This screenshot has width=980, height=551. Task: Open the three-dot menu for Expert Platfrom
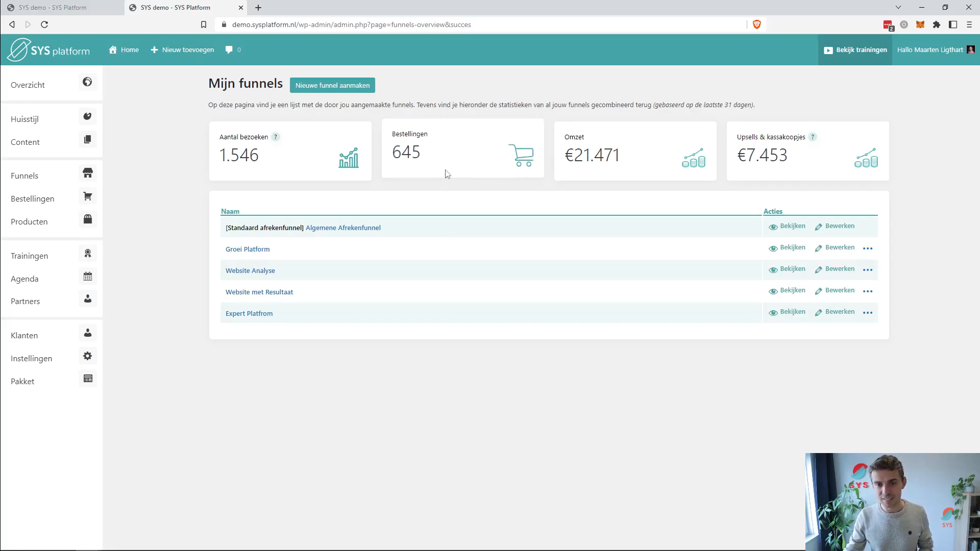tap(868, 313)
